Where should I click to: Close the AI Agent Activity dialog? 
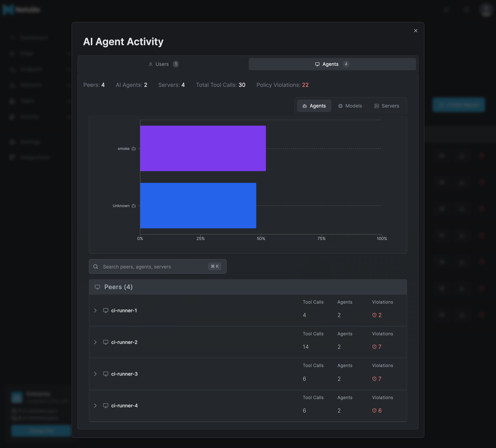pyautogui.click(x=416, y=31)
